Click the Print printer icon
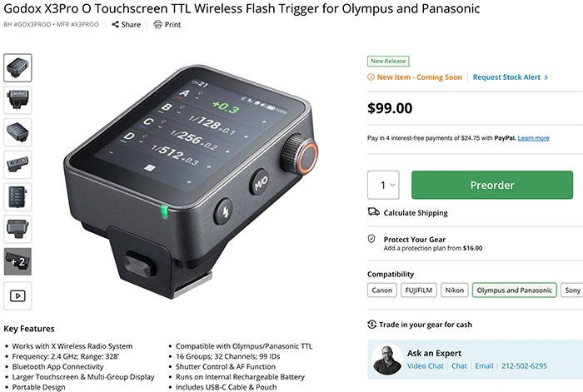Viewport: 583px width, 392px height. tap(158, 24)
